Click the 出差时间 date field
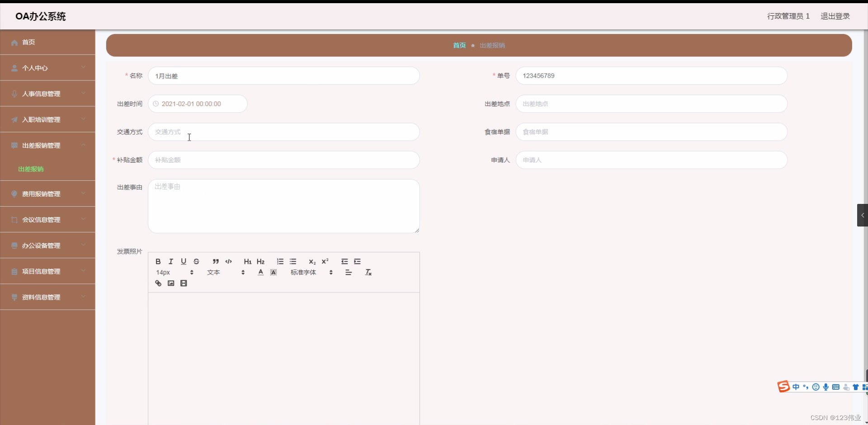 coord(198,104)
